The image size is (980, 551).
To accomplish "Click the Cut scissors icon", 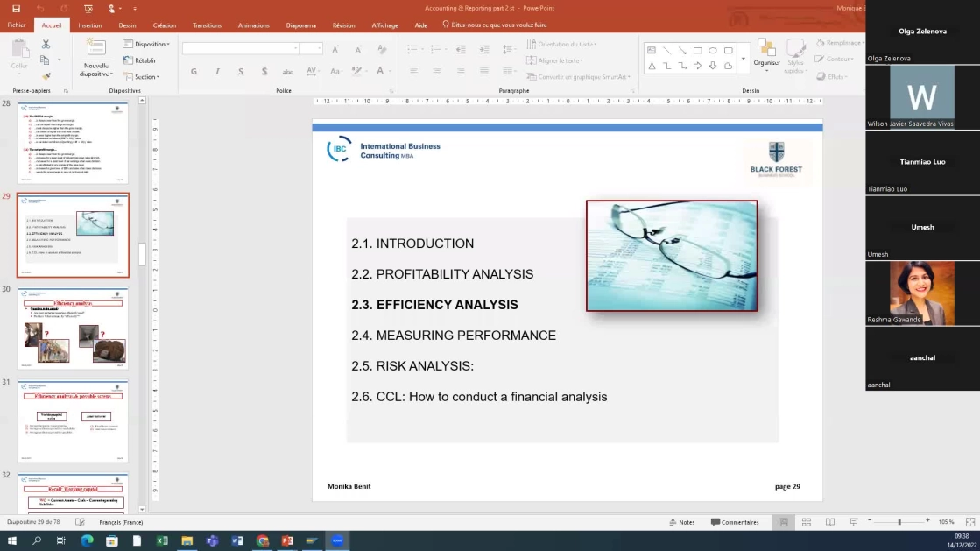I will 46,44.
